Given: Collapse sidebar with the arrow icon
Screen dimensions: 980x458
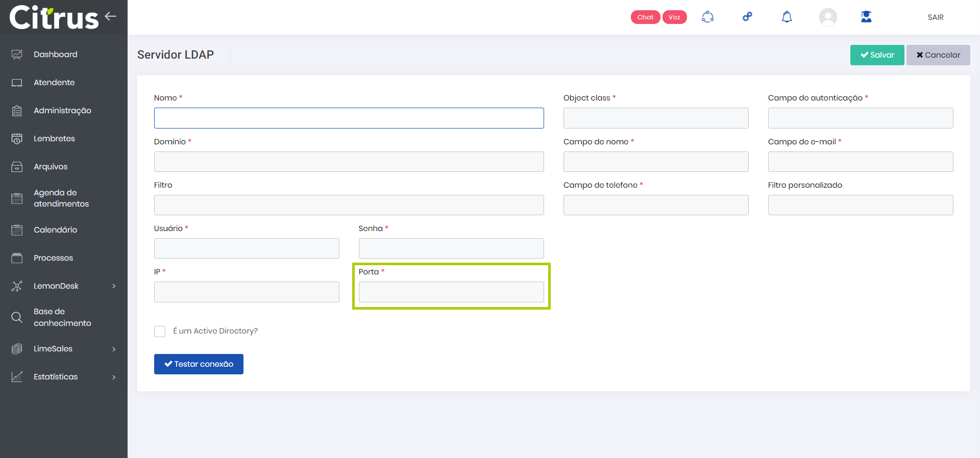Looking at the screenshot, I should pos(111,16).
